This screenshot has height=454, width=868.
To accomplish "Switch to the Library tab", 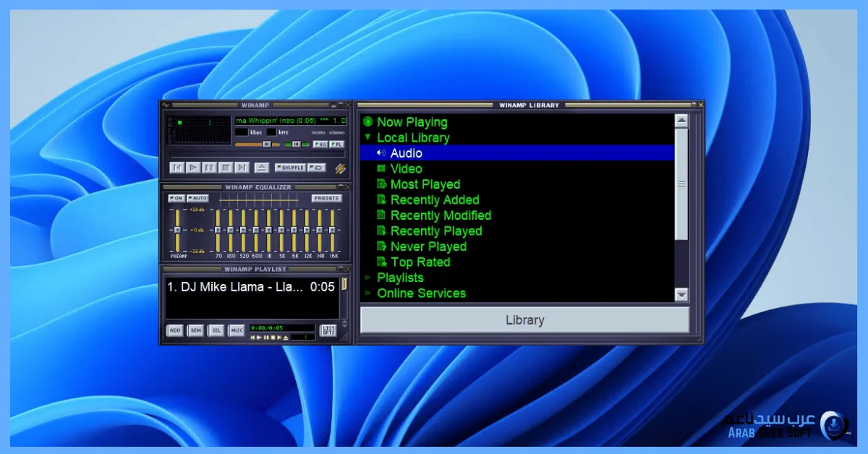I will point(524,319).
